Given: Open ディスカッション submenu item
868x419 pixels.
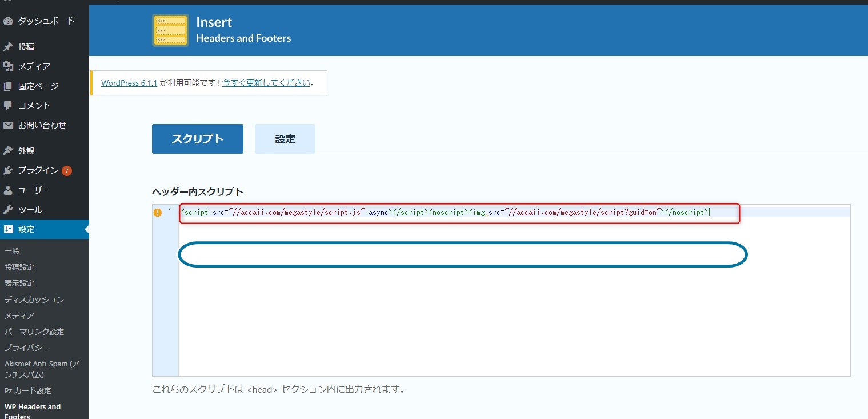Looking at the screenshot, I should click(34, 300).
